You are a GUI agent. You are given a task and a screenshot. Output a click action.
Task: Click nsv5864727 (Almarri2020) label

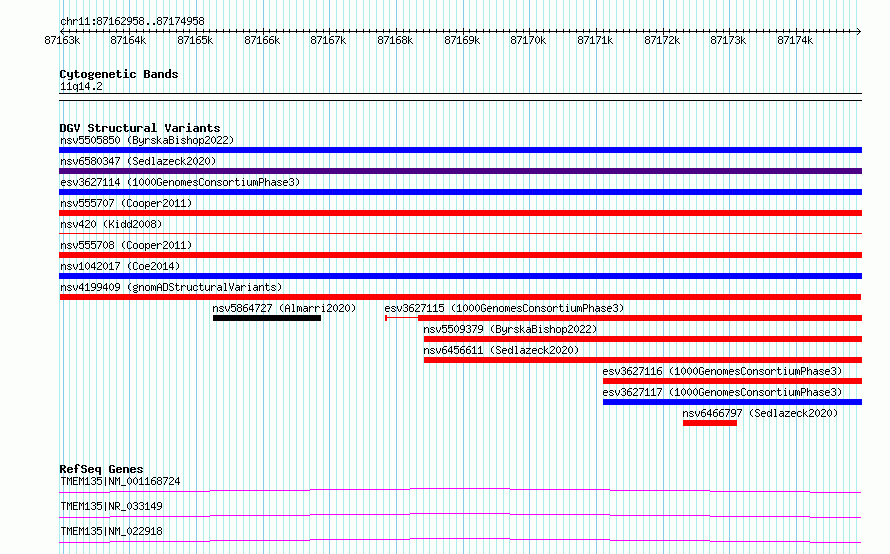pos(284,308)
